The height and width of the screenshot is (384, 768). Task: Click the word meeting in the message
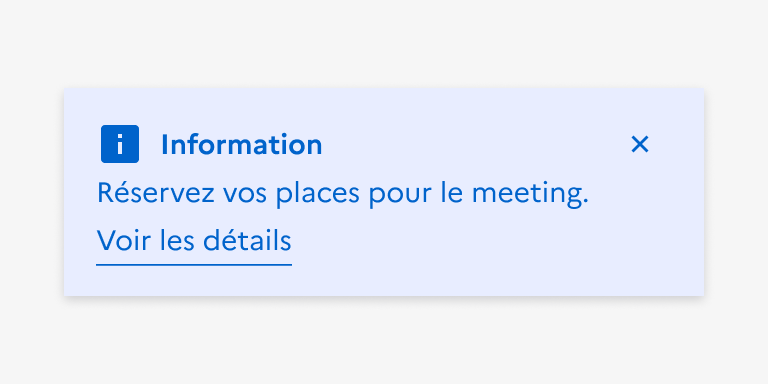click(529, 194)
